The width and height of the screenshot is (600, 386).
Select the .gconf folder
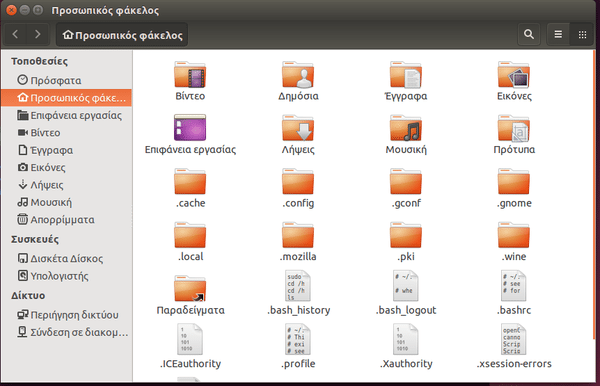point(406,182)
